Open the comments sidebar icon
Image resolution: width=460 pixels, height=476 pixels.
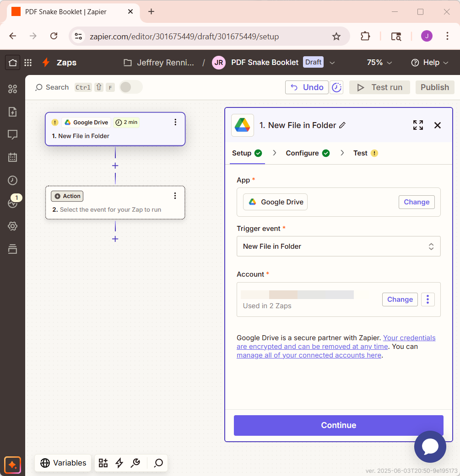[12, 134]
